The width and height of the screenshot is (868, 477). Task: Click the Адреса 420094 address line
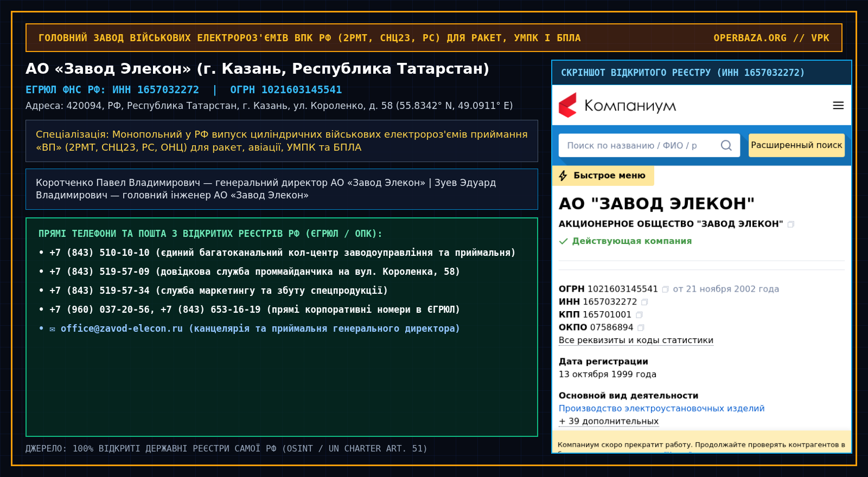point(269,106)
